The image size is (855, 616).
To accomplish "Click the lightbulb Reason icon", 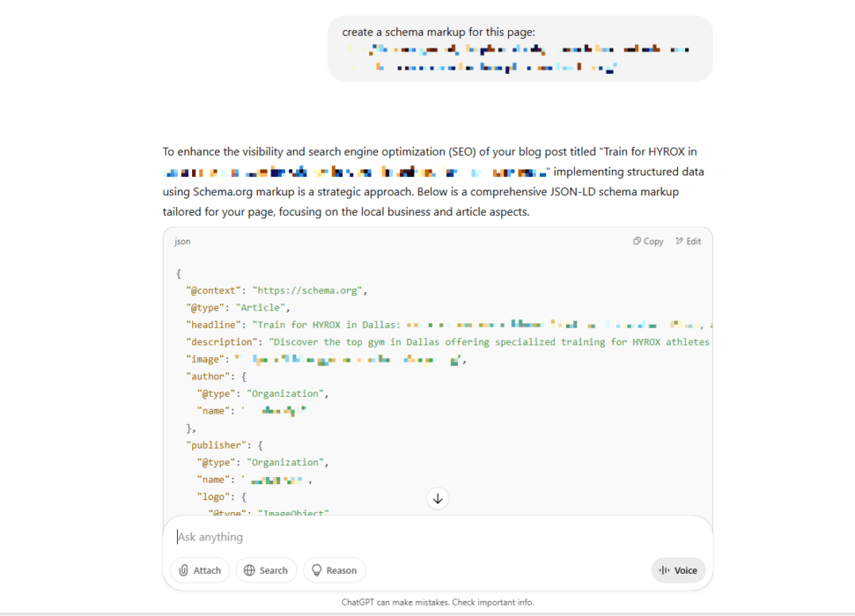I will 316,570.
